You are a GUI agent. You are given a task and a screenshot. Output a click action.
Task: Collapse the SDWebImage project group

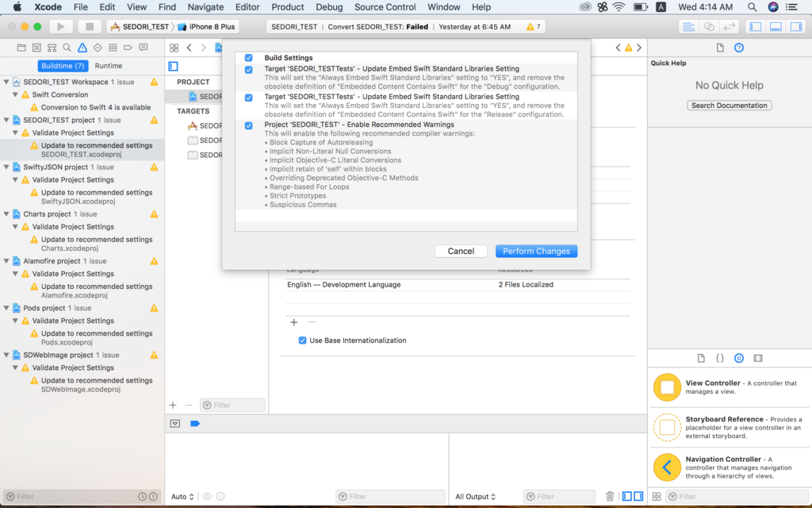[6, 355]
